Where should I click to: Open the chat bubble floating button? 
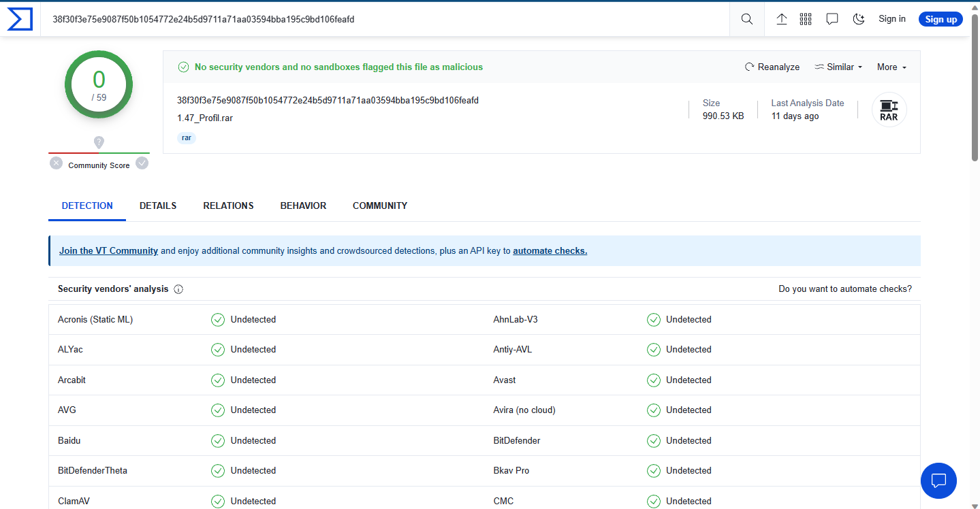(938, 480)
